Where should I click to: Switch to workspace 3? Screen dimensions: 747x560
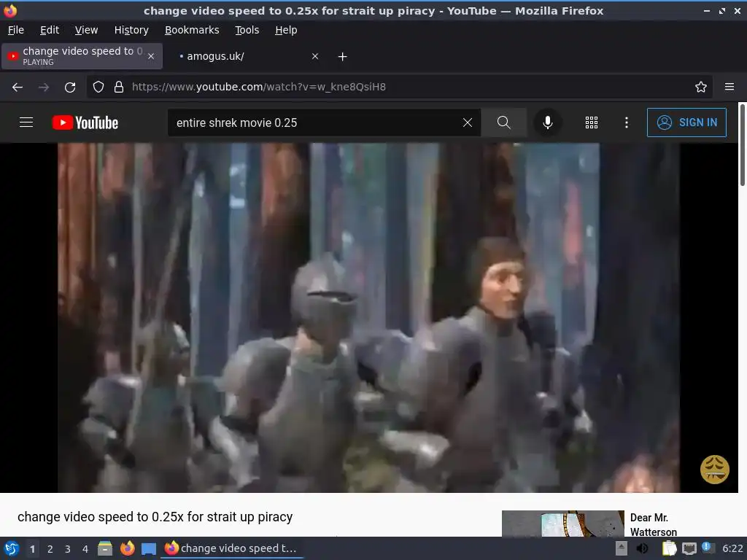[68, 549]
